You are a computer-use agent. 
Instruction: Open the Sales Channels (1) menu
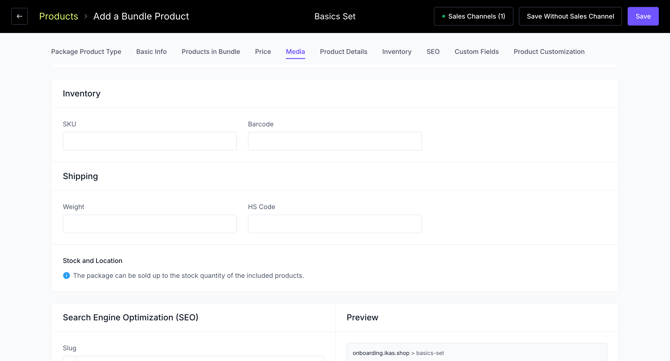(473, 16)
